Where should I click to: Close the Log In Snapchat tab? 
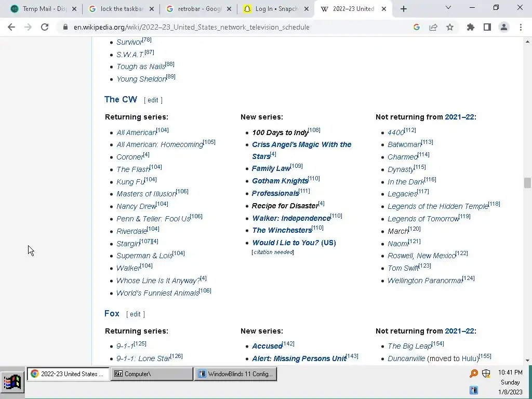[x=307, y=9]
